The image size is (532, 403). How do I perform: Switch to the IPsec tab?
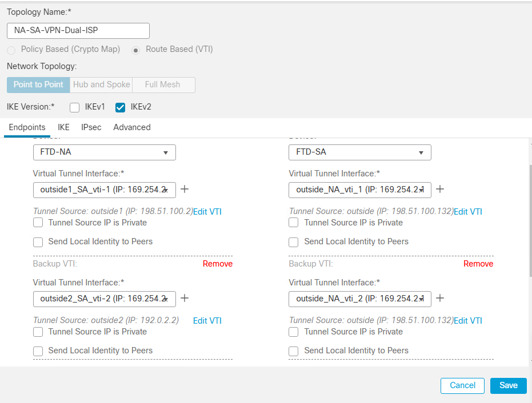coord(91,127)
